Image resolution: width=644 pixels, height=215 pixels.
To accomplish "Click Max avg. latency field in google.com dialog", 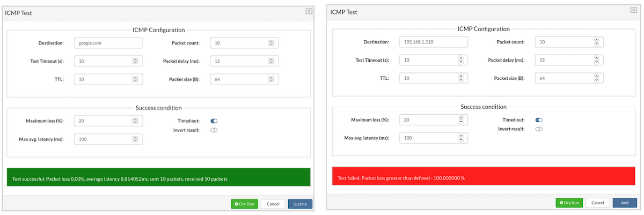I will pos(105,139).
